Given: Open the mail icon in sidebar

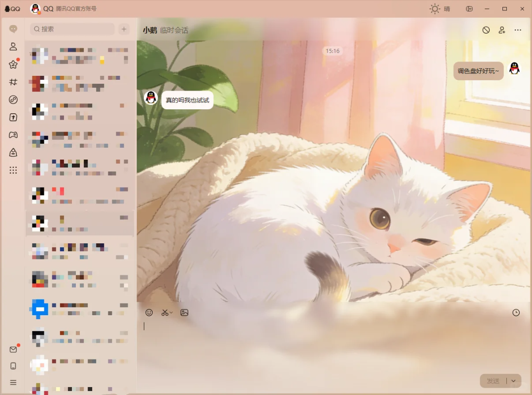Looking at the screenshot, I should (x=13, y=349).
